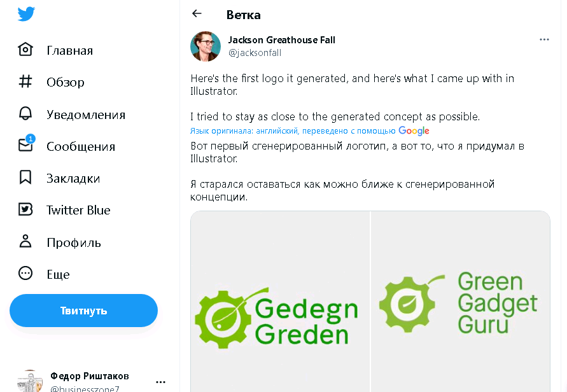Open the Еще (More) options menu
The height and width of the screenshot is (392, 567).
[56, 274]
